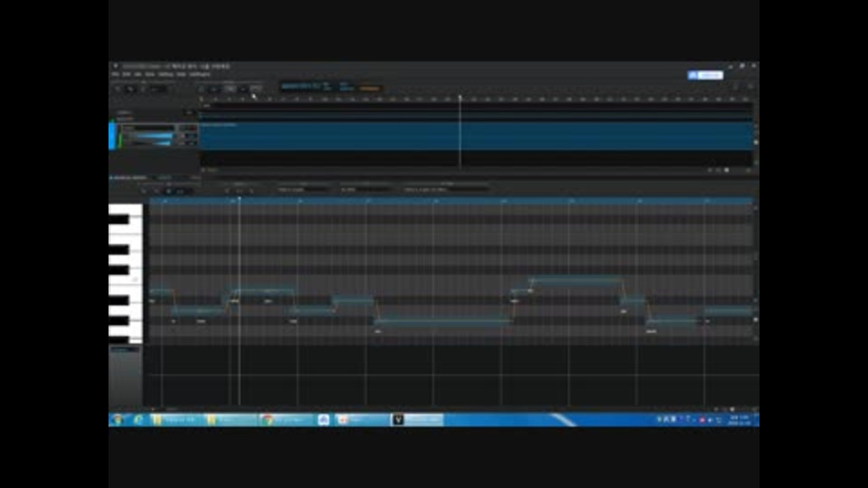Click the second transport button
868x488 pixels.
tap(215, 89)
